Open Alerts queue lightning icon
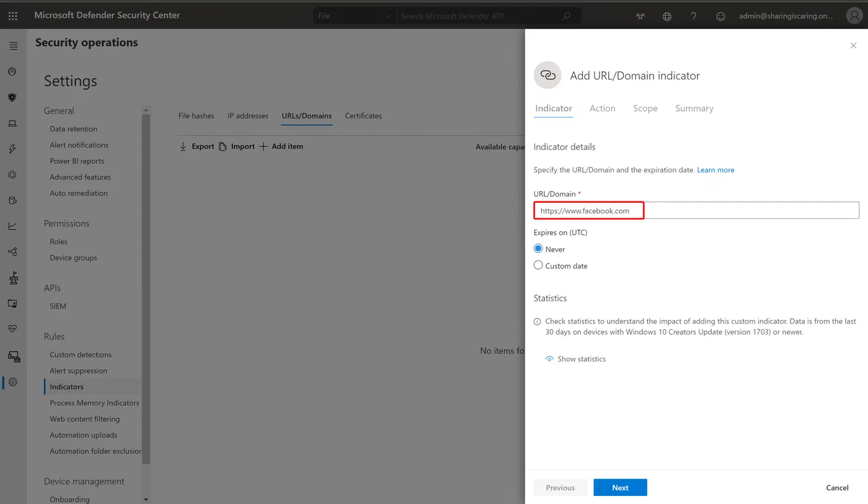 (x=12, y=149)
